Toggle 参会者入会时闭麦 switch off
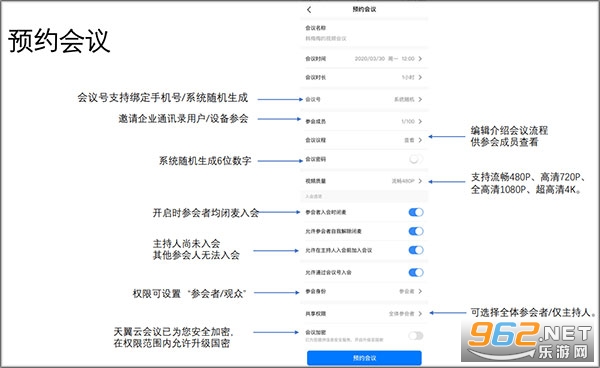 pyautogui.click(x=416, y=212)
